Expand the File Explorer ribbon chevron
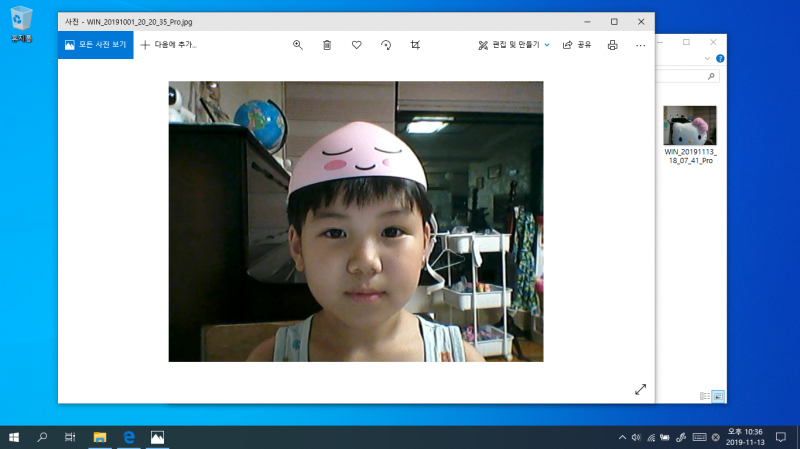Screen dimensions: 800x449 click(x=709, y=59)
